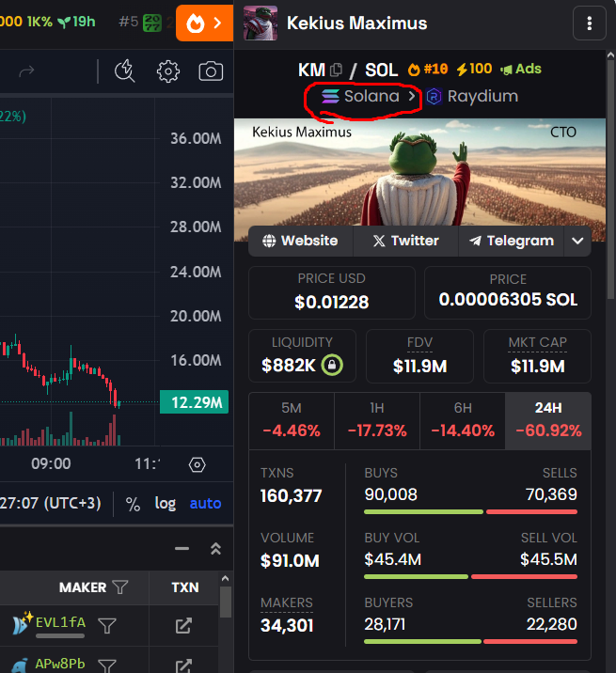This screenshot has height=673, width=616.
Task: Open the Solana chain link
Action: [368, 96]
